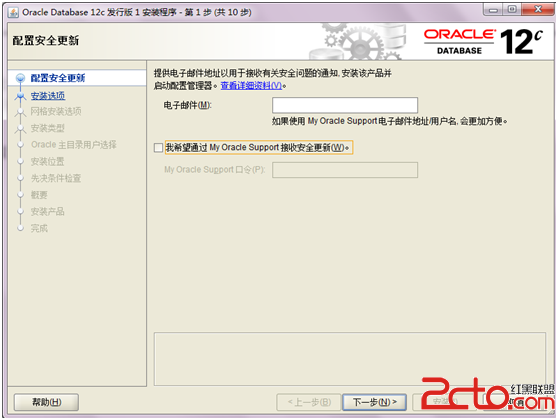Viewport: 558px width, 420px height.
Task: Open help with 帮助(H) button
Action: (x=46, y=402)
